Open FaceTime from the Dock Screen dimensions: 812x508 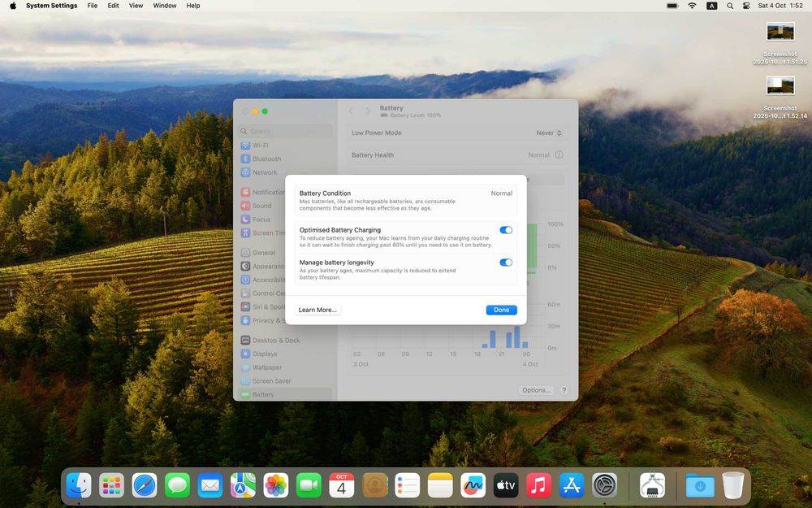[309, 486]
